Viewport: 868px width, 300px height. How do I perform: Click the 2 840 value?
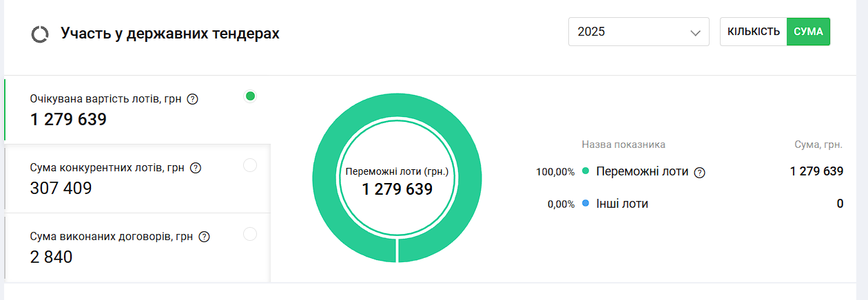coord(51,257)
